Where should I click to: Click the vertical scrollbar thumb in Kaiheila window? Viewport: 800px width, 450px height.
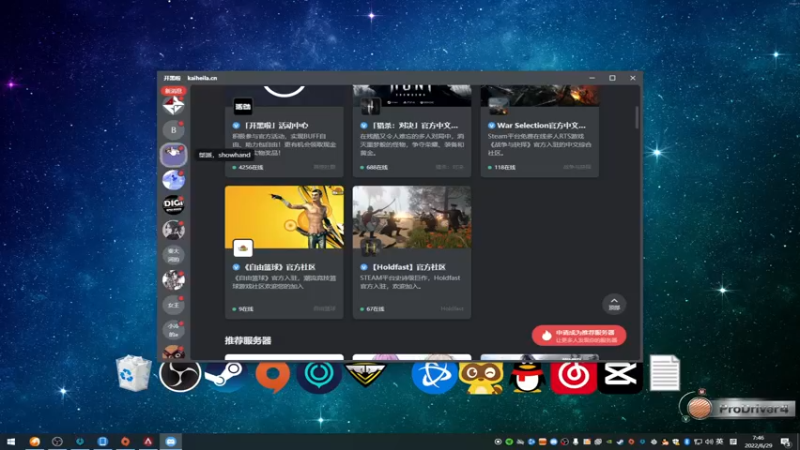click(x=637, y=117)
